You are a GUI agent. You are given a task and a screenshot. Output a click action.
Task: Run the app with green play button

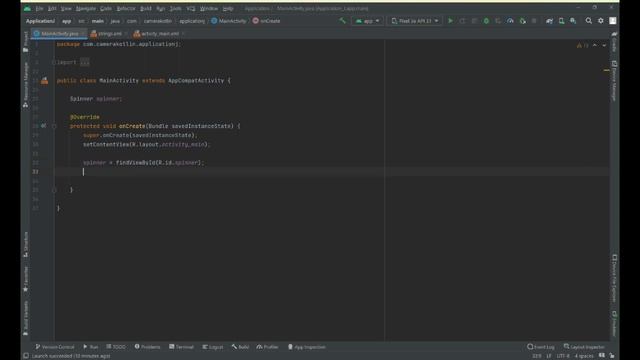point(450,20)
